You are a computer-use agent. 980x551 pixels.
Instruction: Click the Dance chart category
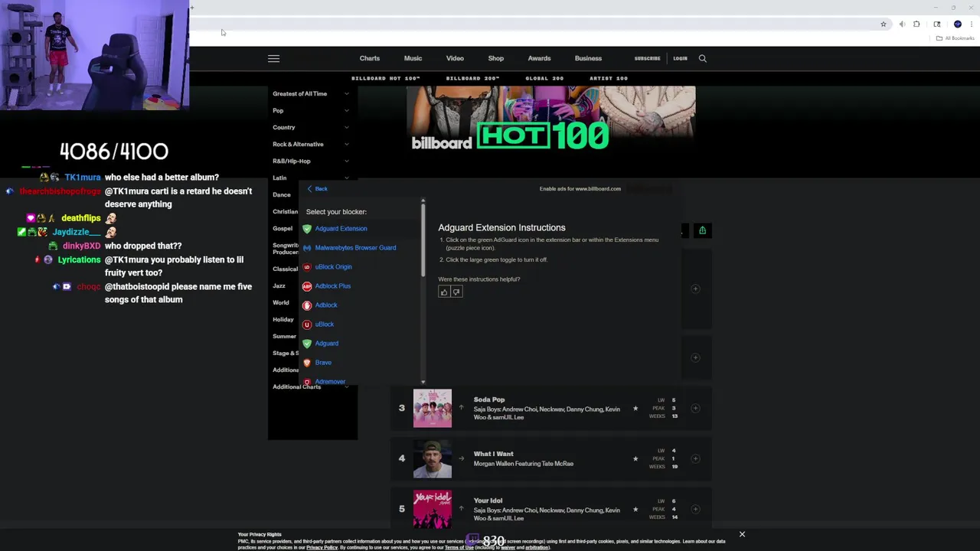point(282,194)
